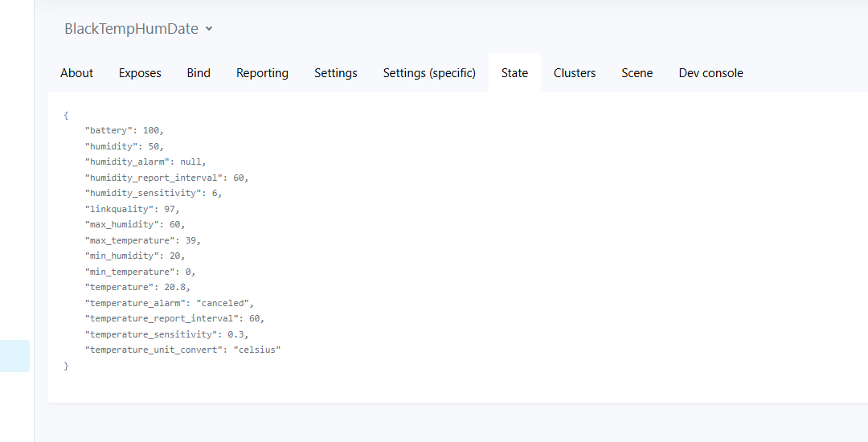Click the "temperature_alarm": "canceled" line
Screen dimensions: 868x442
(x=170, y=303)
